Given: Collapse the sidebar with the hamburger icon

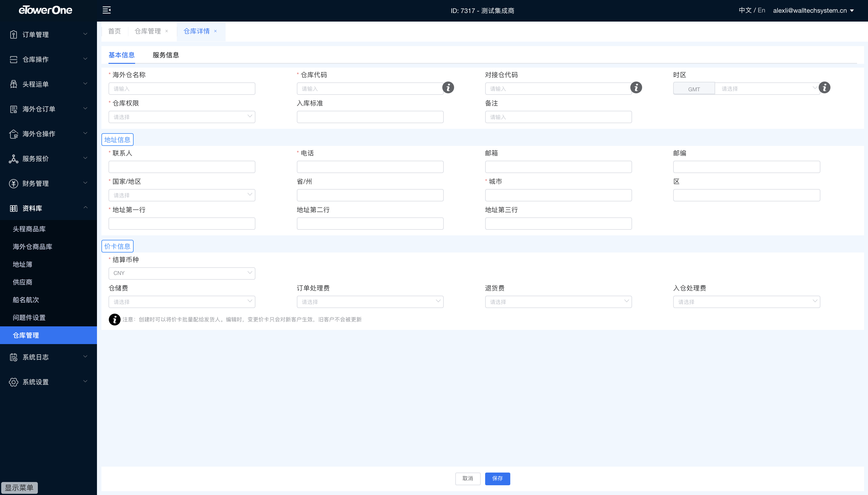Looking at the screenshot, I should (x=106, y=10).
